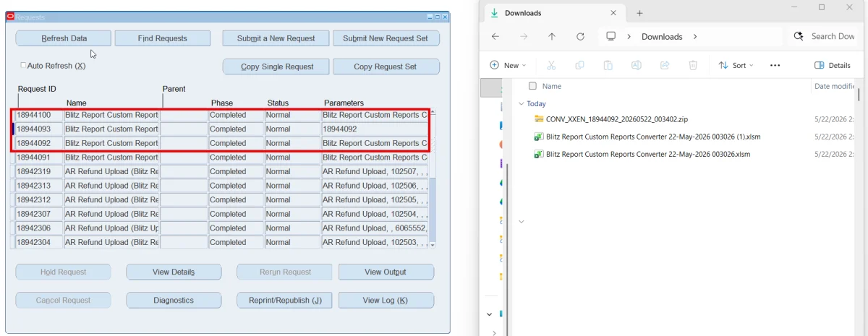The height and width of the screenshot is (336, 868).
Task: Click the search icon in Explorer
Action: (799, 36)
